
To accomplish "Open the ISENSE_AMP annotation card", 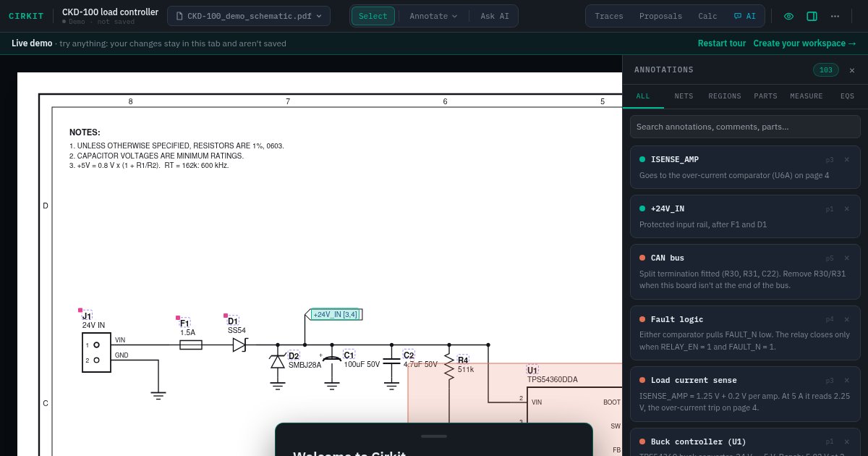I will 745,167.
